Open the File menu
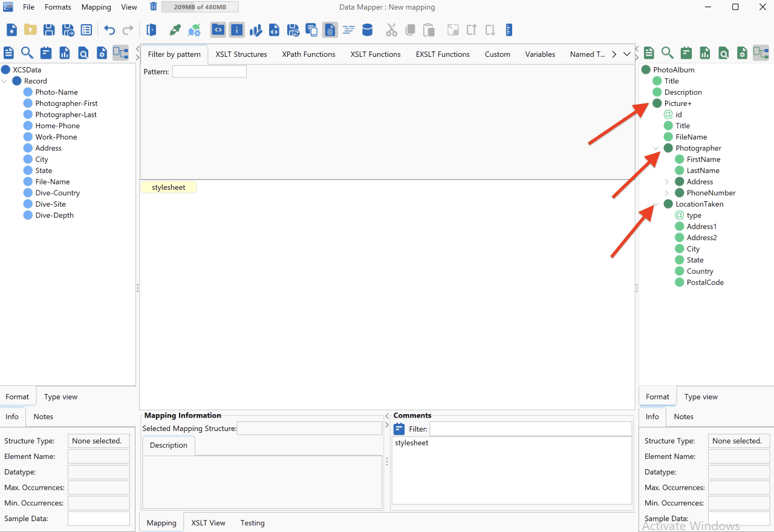 click(28, 7)
